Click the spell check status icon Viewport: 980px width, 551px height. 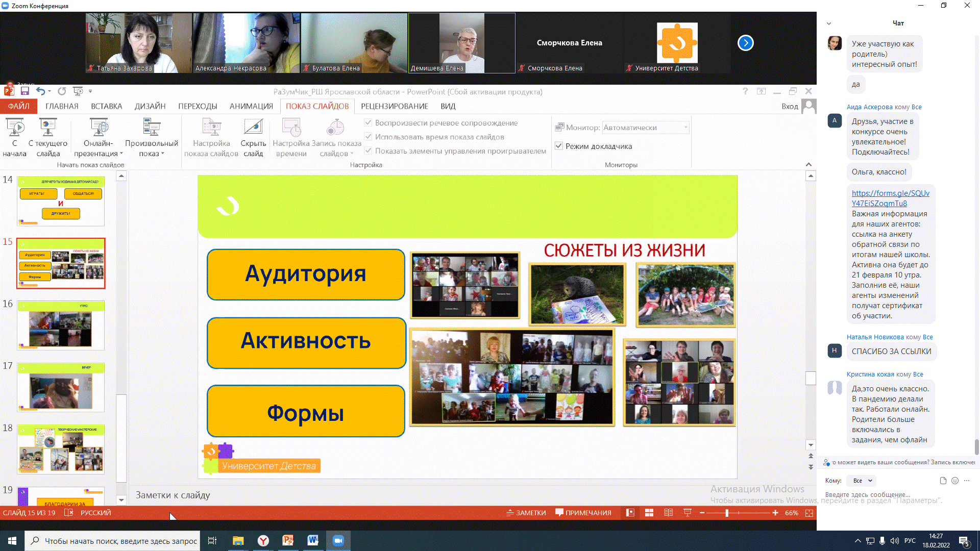coord(68,513)
